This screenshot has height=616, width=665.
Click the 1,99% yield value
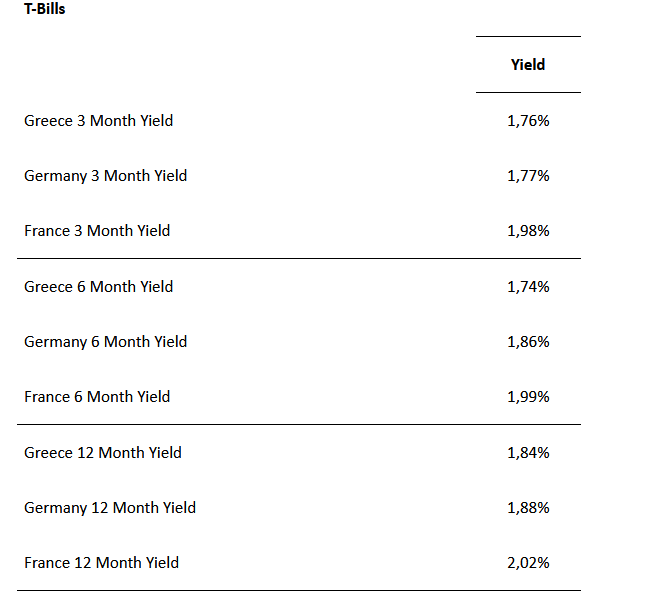coord(528,397)
